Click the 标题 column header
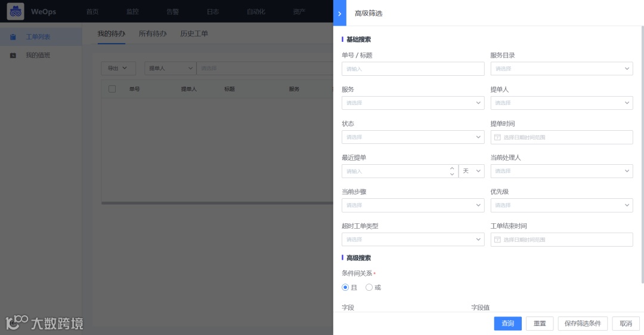Screen dimensions: 644x335 point(230,89)
